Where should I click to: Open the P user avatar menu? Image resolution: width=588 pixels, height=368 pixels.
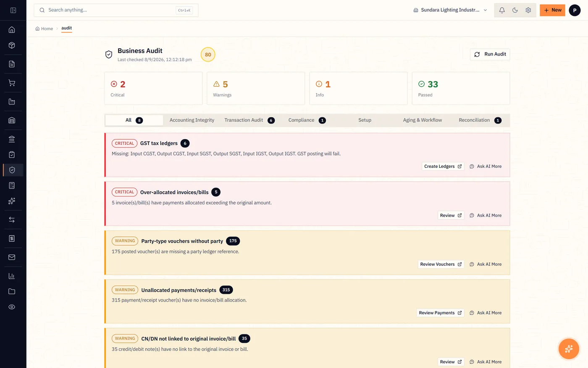(x=575, y=10)
